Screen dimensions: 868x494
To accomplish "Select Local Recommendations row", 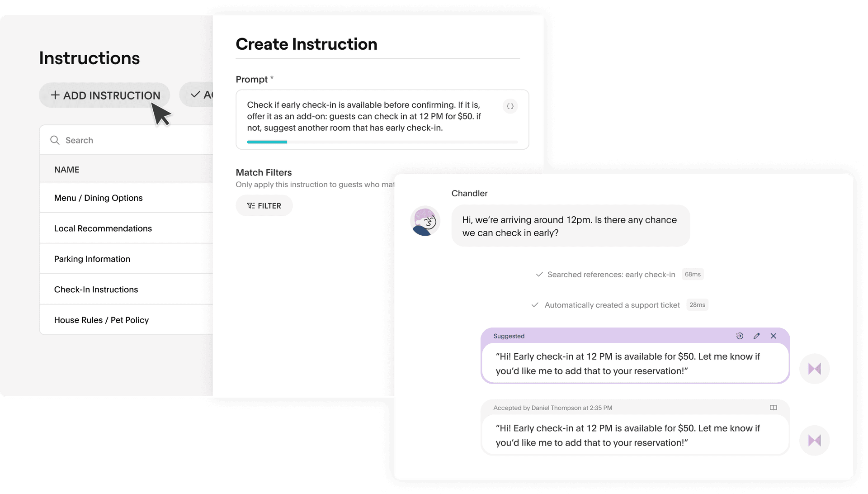I will click(x=103, y=228).
